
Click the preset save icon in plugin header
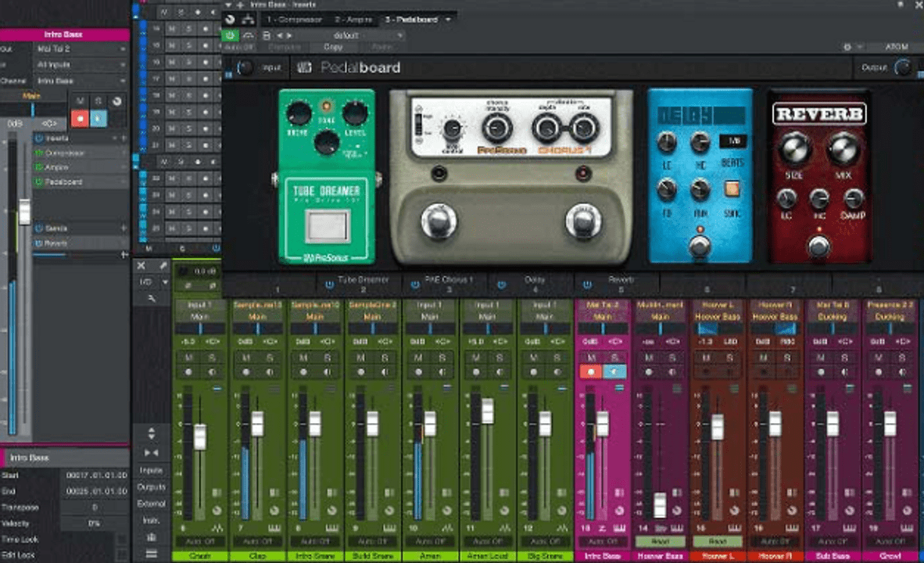click(267, 35)
